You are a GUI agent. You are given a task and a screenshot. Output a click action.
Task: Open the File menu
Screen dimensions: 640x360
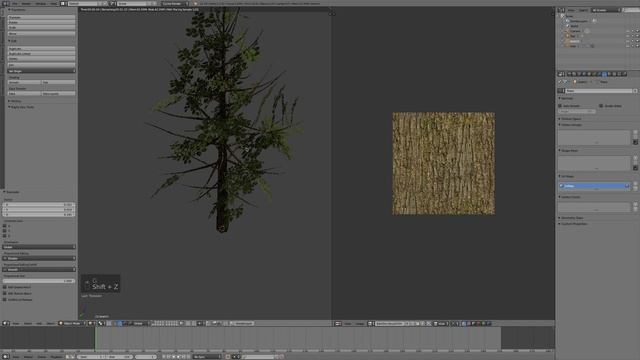15,3
